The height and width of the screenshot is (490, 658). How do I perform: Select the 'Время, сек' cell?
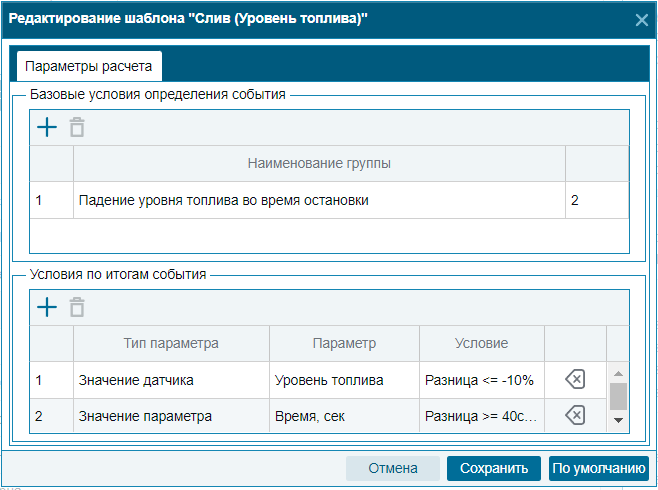tap(344, 416)
